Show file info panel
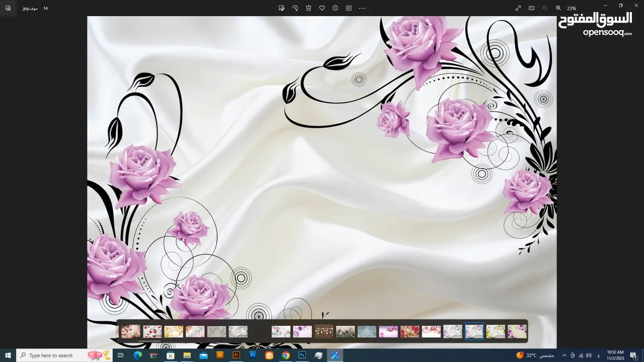This screenshot has height=362, width=644. coord(335,8)
